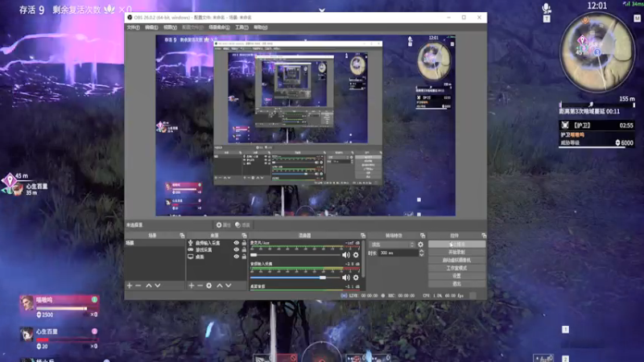Add a new scene with the plus icon
The height and width of the screenshot is (362, 644).
click(x=130, y=286)
